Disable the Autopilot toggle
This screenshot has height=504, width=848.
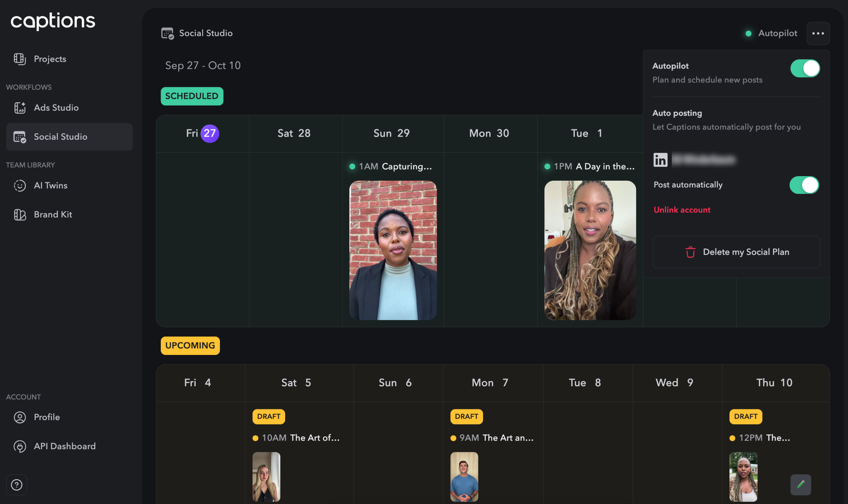(805, 69)
